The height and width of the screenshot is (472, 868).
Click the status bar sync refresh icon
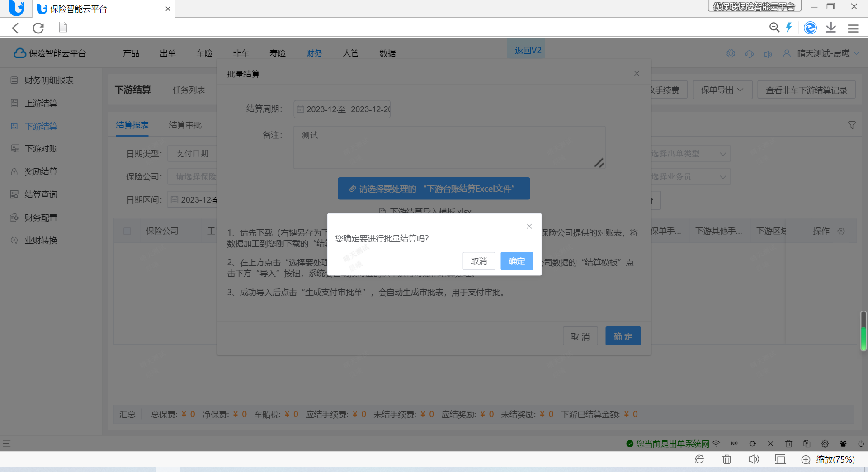click(x=752, y=444)
